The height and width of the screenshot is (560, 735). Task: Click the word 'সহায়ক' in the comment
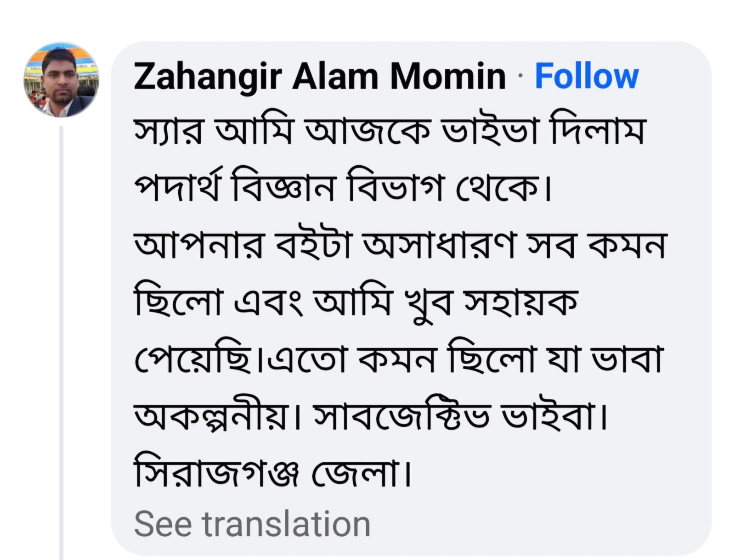[520, 302]
